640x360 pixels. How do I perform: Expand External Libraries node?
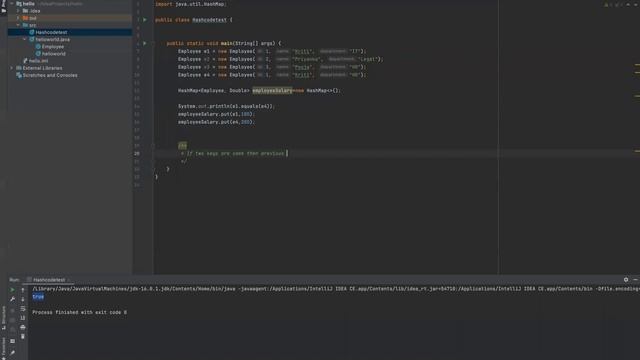[12, 68]
